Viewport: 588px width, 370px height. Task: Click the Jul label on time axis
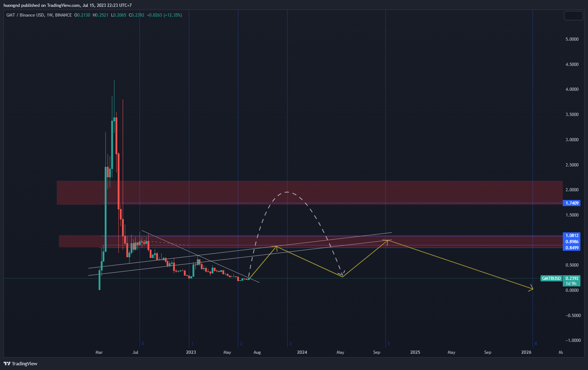(x=135, y=352)
